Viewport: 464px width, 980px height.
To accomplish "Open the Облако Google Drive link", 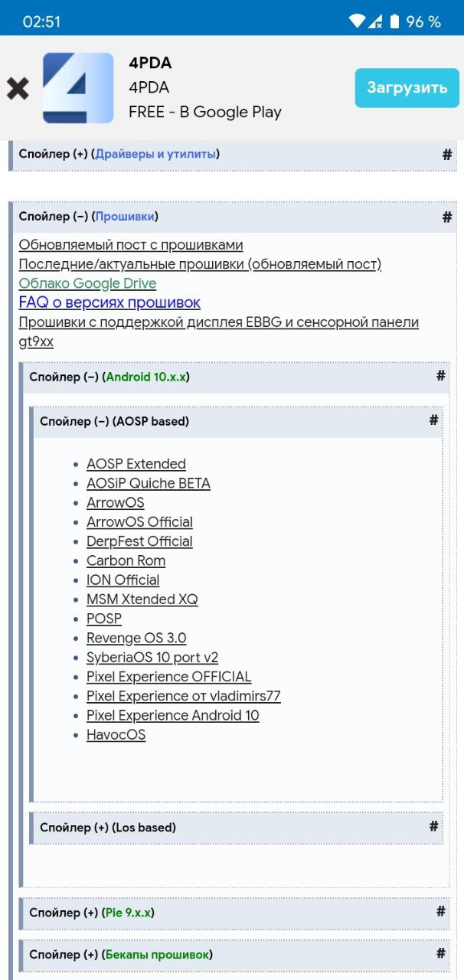I will pos(87,283).
